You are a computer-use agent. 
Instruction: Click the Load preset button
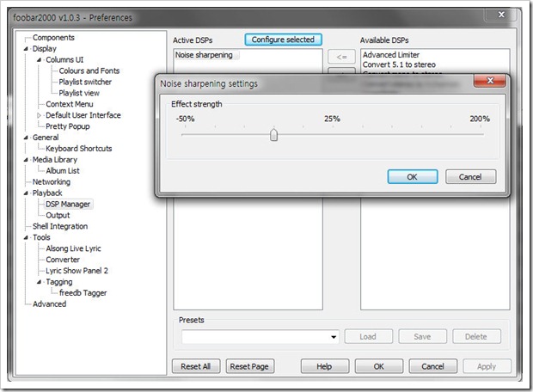[x=368, y=337]
